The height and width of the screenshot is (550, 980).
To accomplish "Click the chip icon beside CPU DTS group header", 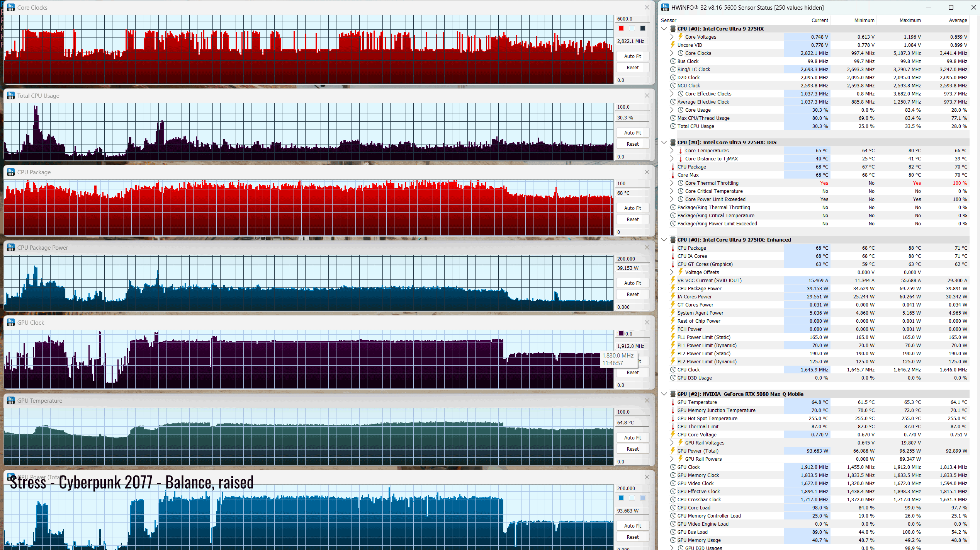I will pos(673,142).
